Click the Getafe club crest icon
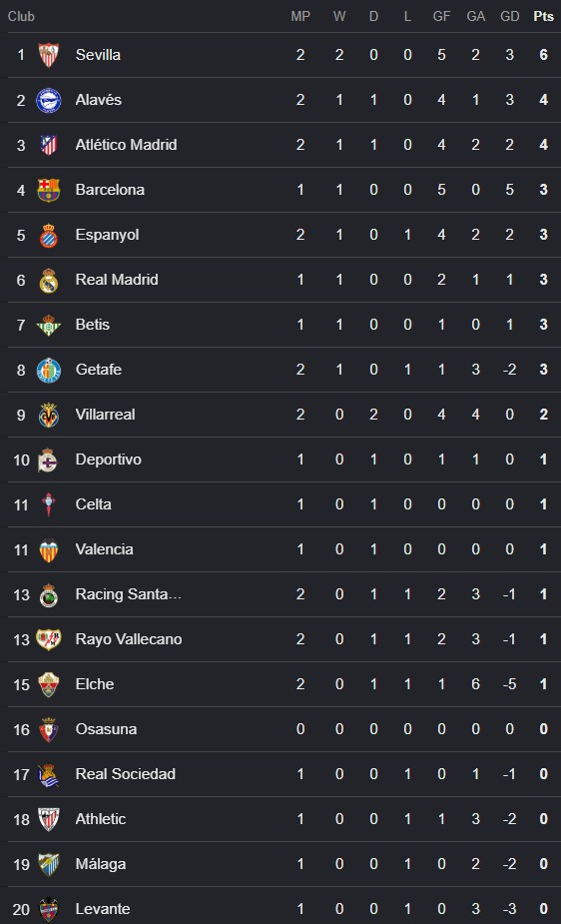Screen dimensions: 561x924 [48, 370]
